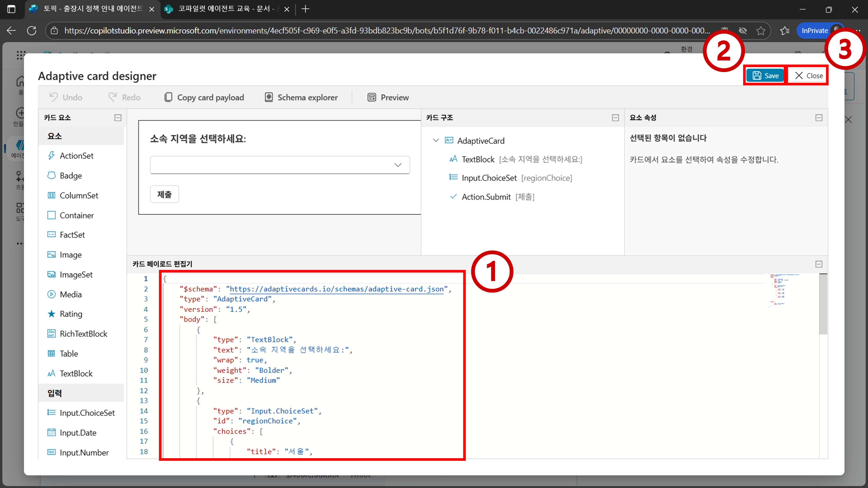Screen dimensions: 868x488
Task: Choose the ImageSet element
Action: (x=76, y=275)
